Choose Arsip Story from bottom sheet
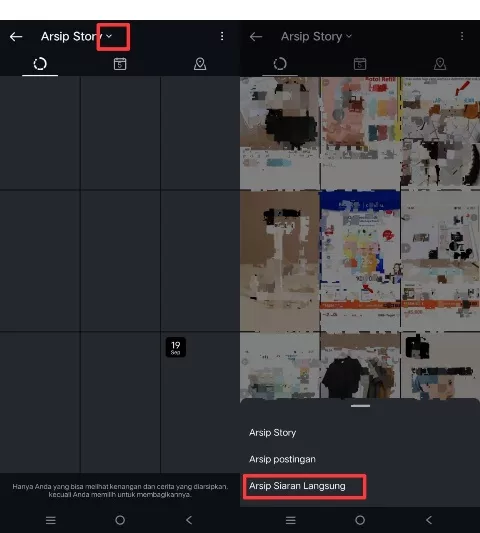The height and width of the screenshot is (533, 480). [273, 432]
